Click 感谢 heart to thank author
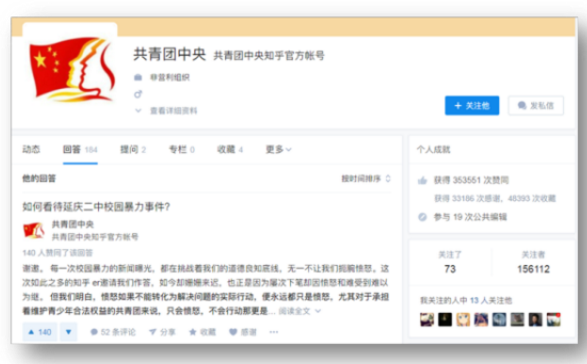The image size is (587, 364). pos(243,332)
